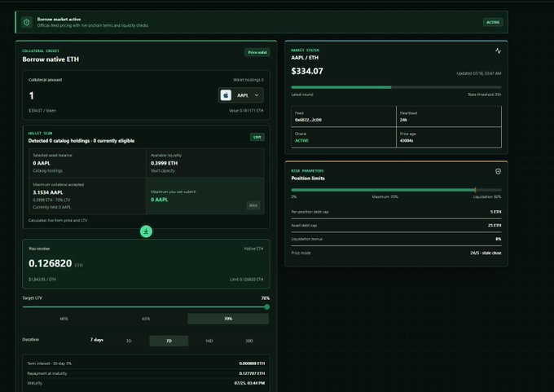
Task: Click the 0.126820 ETH receive amount
Action: (x=51, y=263)
